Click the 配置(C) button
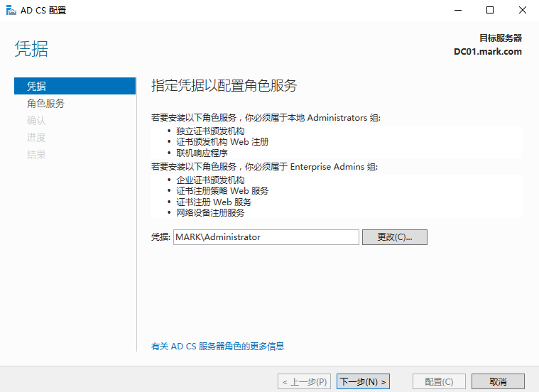This screenshot has height=392, width=539. click(x=439, y=381)
